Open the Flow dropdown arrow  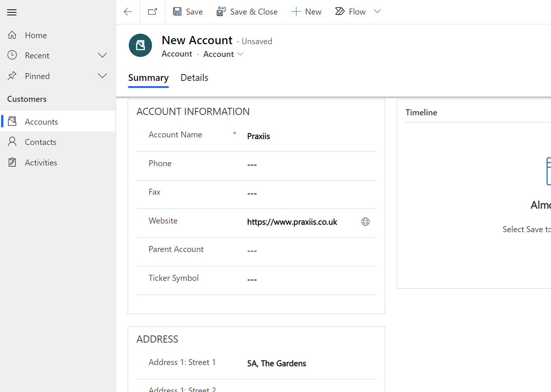pyautogui.click(x=377, y=12)
